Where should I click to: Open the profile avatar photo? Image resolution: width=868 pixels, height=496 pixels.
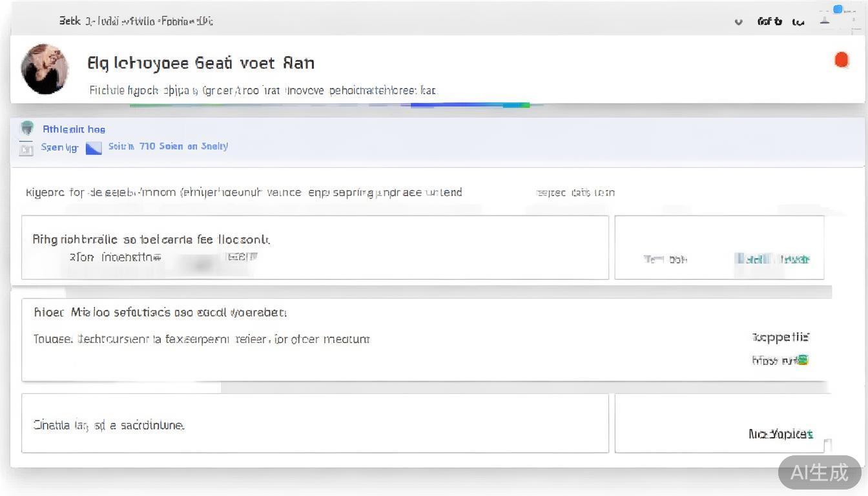(x=45, y=68)
